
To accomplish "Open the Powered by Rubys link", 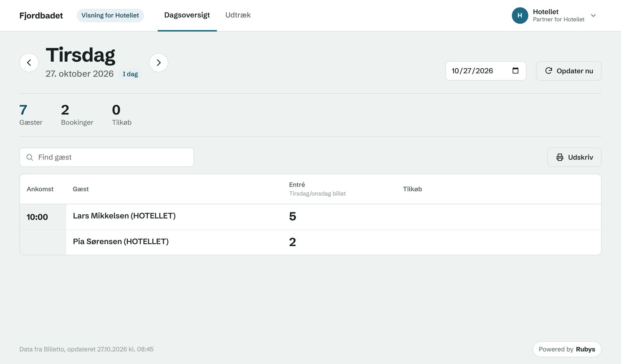I will coord(567,349).
